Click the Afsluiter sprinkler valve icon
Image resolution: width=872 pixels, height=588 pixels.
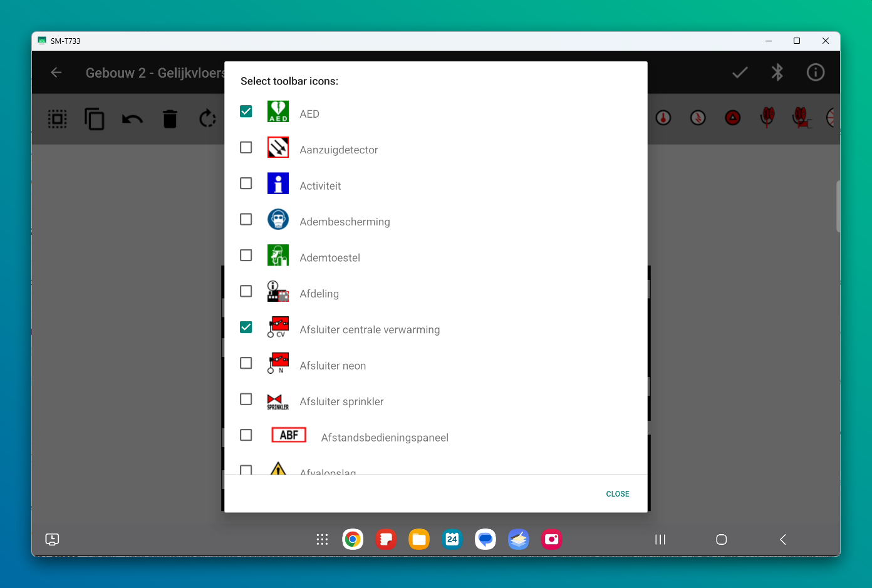278,401
